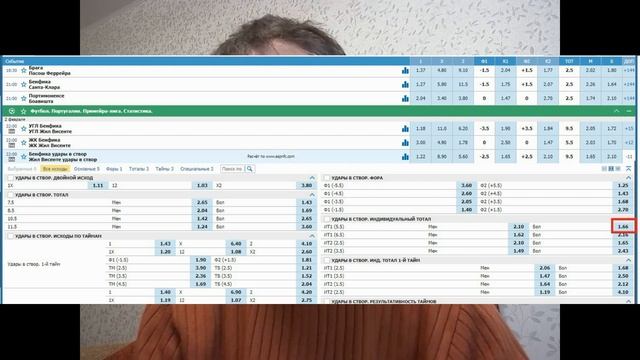Click the soccer ball icon in green header
Image resolution: width=640 pixels, height=360 pixels.
12,111
